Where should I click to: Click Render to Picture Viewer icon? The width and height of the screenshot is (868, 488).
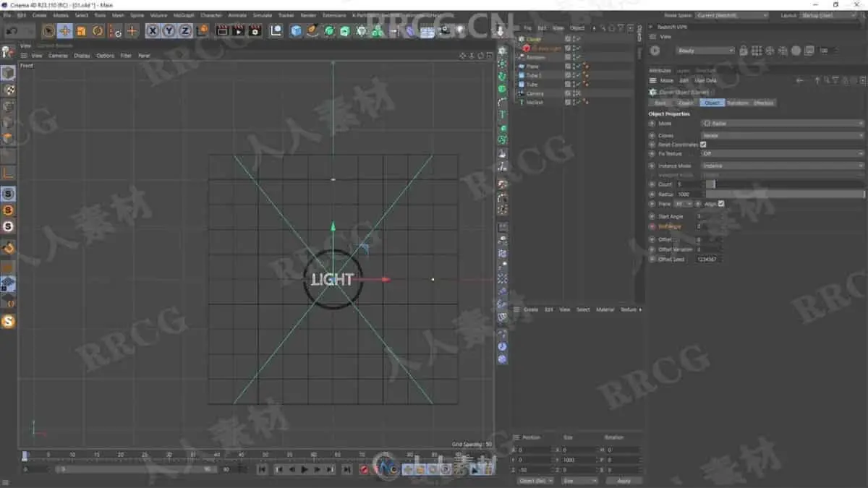coord(238,30)
